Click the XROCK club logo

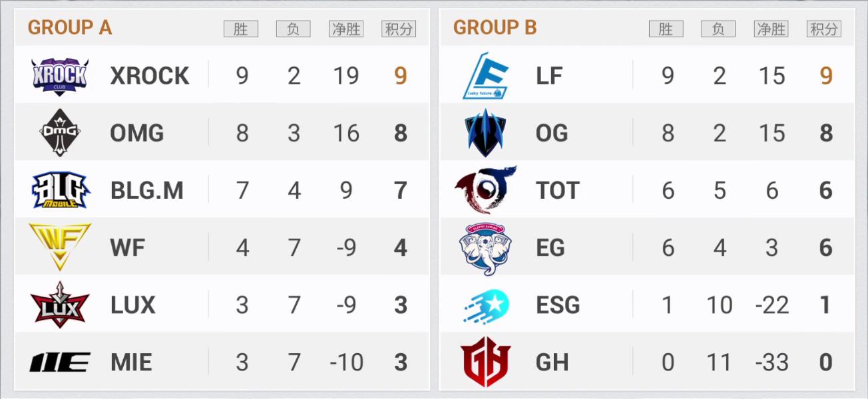[60, 76]
